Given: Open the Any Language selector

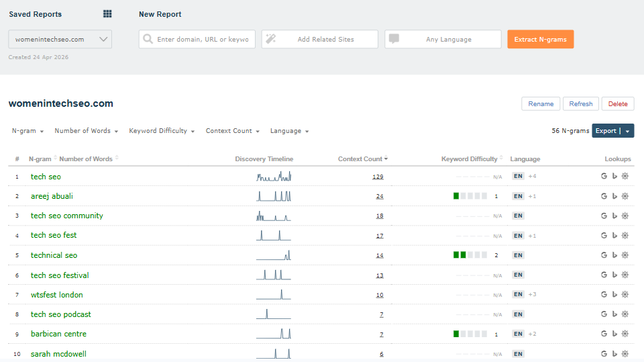Looking at the screenshot, I should (443, 39).
